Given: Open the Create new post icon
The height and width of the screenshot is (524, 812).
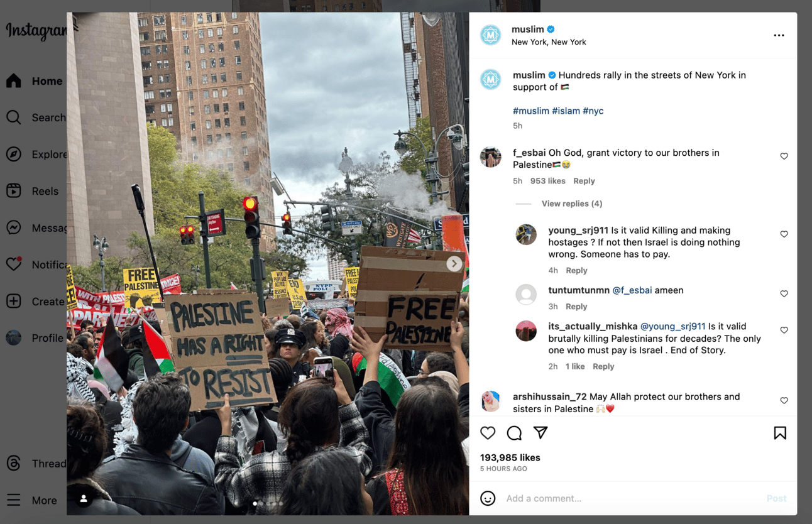Looking at the screenshot, I should (x=14, y=302).
